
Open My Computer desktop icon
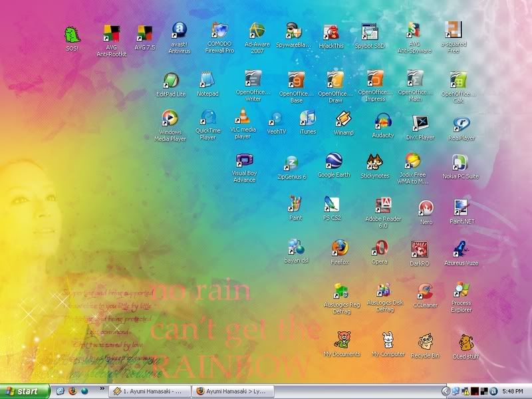[x=388, y=341]
